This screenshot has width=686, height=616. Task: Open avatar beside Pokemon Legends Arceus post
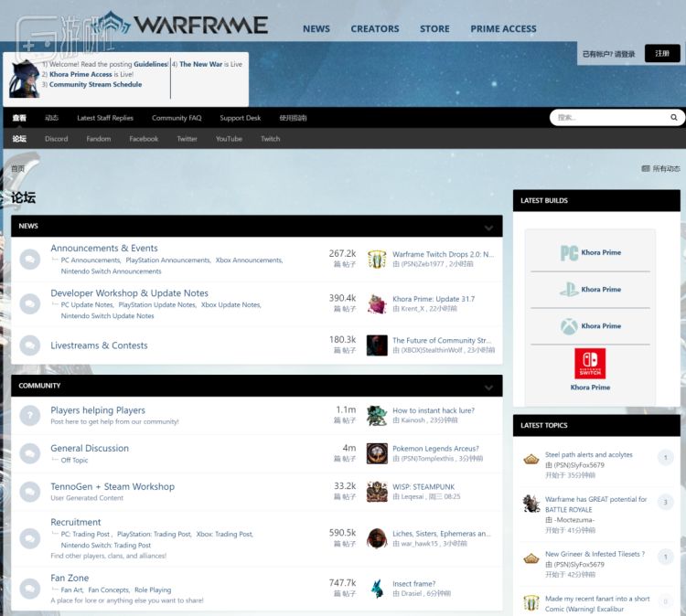pyautogui.click(x=377, y=453)
